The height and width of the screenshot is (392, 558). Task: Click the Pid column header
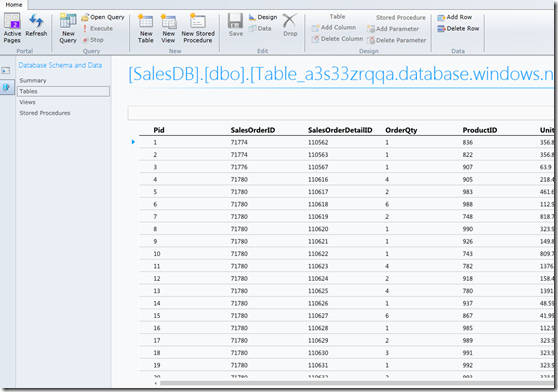pyautogui.click(x=159, y=130)
